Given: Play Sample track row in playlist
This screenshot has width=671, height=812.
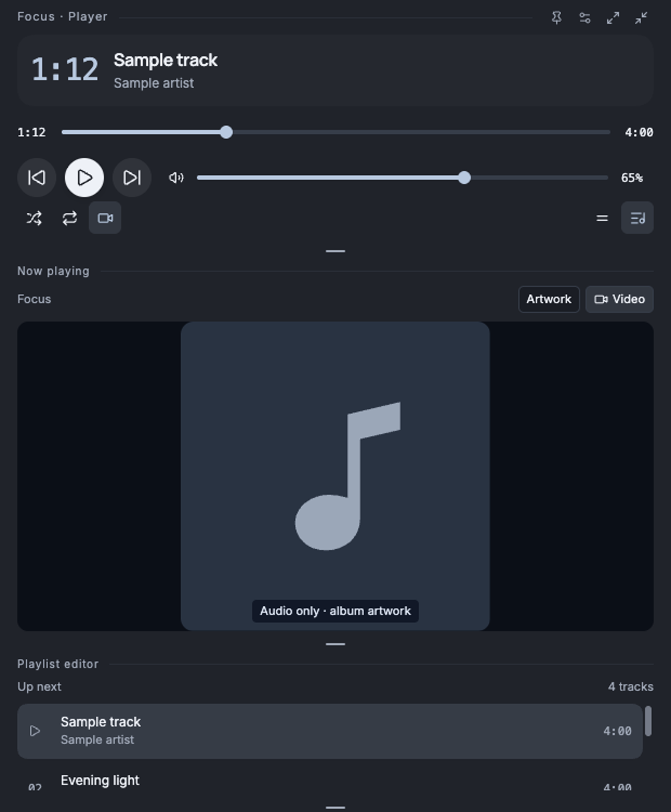Looking at the screenshot, I should coord(35,731).
